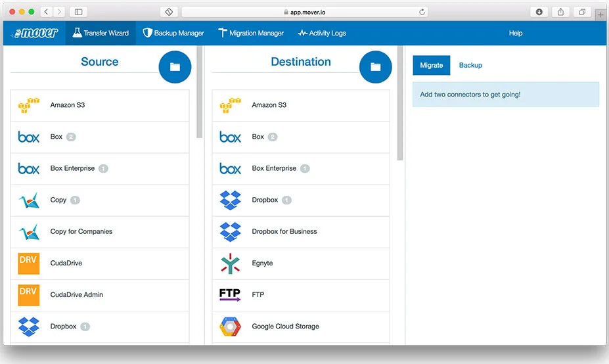Click 'Box Enterprise' text in Source list
Image resolution: width=609 pixels, height=364 pixels.
[x=73, y=168]
